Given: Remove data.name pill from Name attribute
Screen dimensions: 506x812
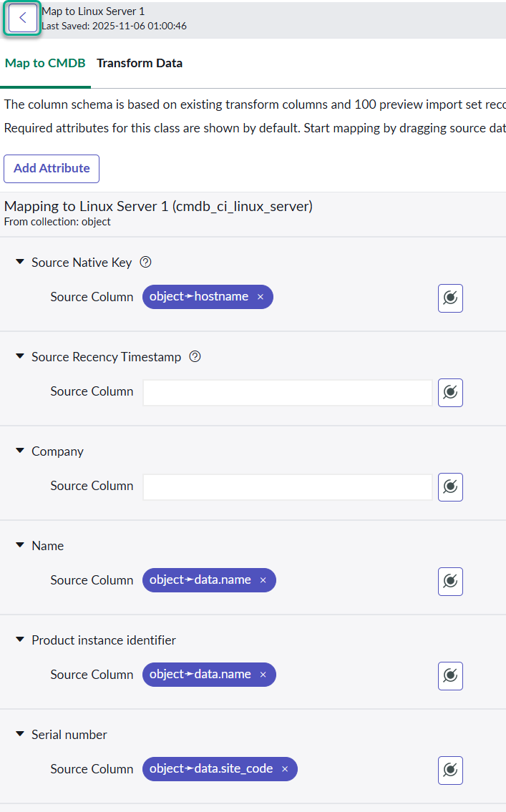Looking at the screenshot, I should (263, 580).
